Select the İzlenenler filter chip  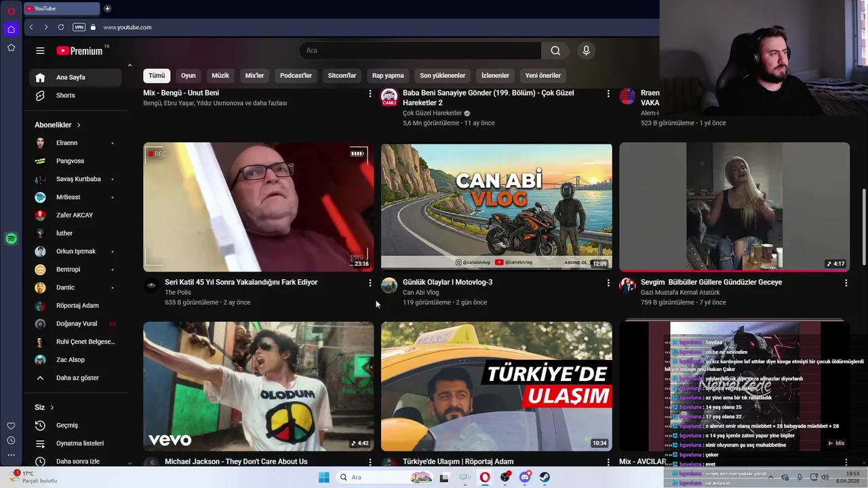[495, 75]
